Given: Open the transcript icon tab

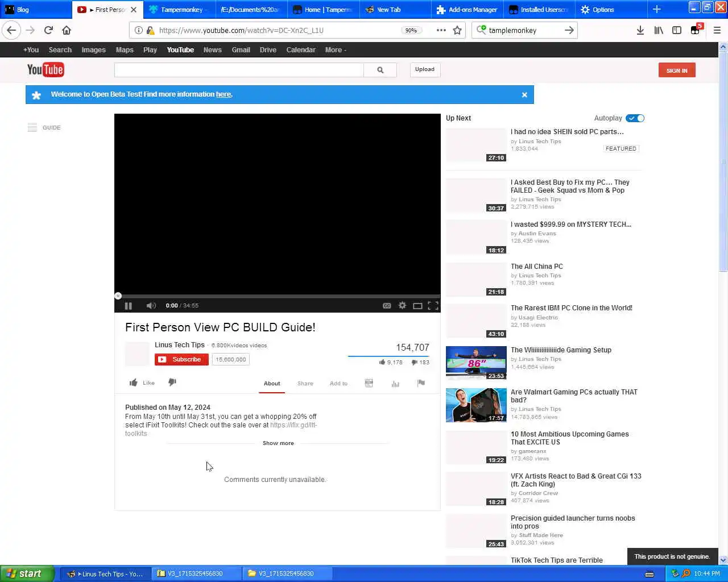Looking at the screenshot, I should point(369,383).
